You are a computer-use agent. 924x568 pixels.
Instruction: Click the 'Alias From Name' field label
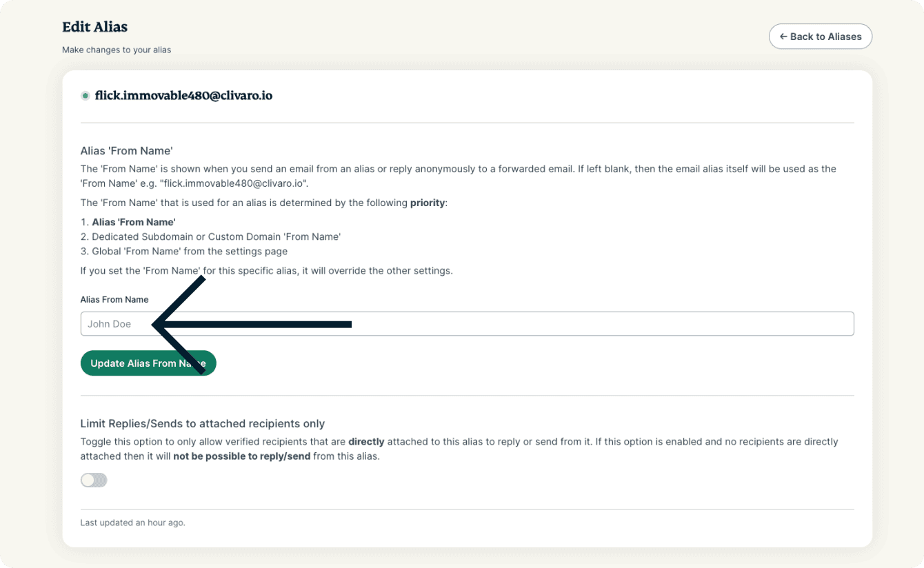coord(114,299)
